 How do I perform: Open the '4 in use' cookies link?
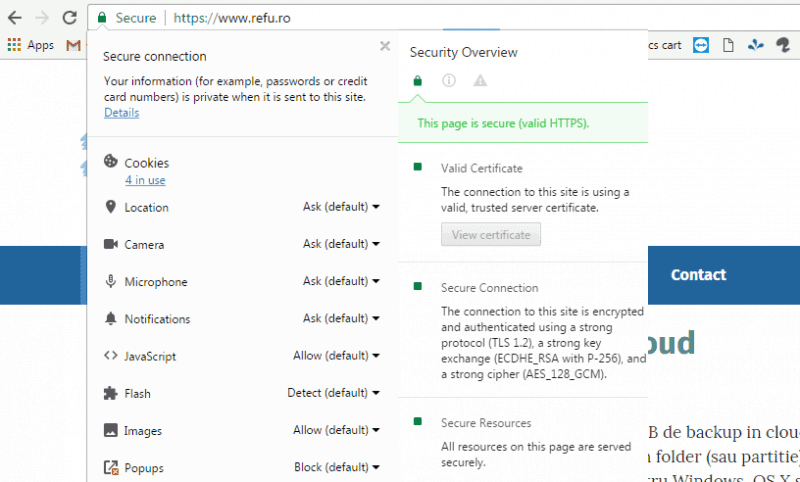[x=145, y=181]
